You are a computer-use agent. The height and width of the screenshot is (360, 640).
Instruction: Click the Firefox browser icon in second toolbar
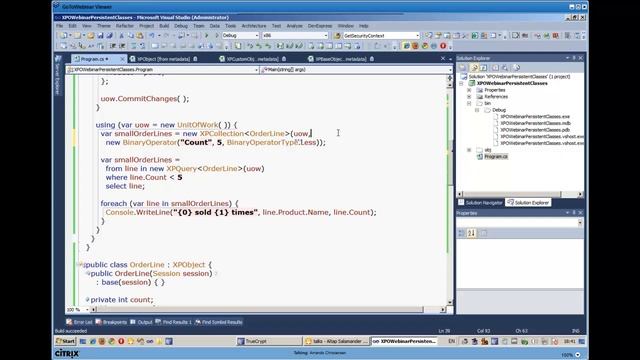pos(416,46)
